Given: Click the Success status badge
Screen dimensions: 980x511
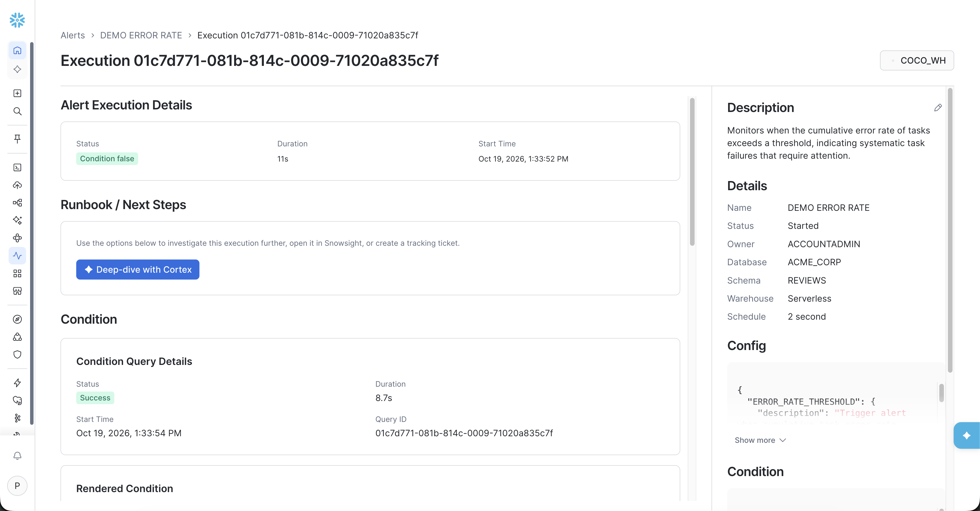Looking at the screenshot, I should pyautogui.click(x=95, y=398).
